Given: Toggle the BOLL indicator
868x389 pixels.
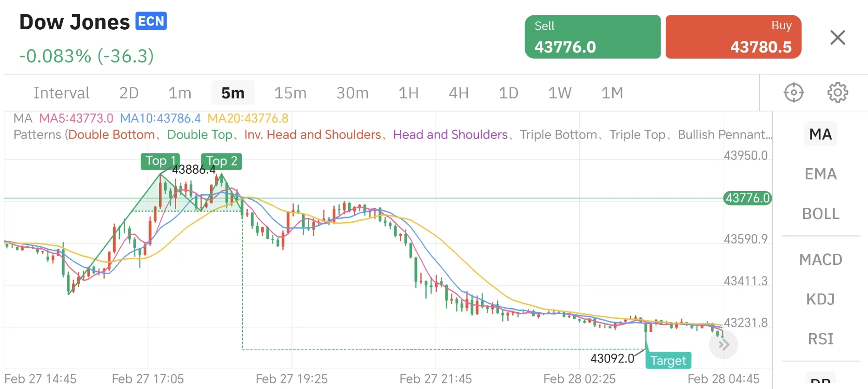Looking at the screenshot, I should (821, 214).
